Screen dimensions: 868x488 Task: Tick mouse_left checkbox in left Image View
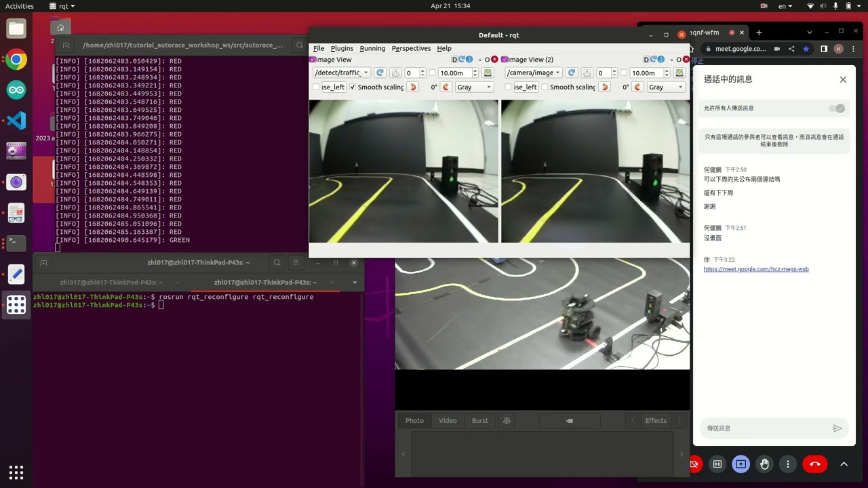(x=316, y=87)
